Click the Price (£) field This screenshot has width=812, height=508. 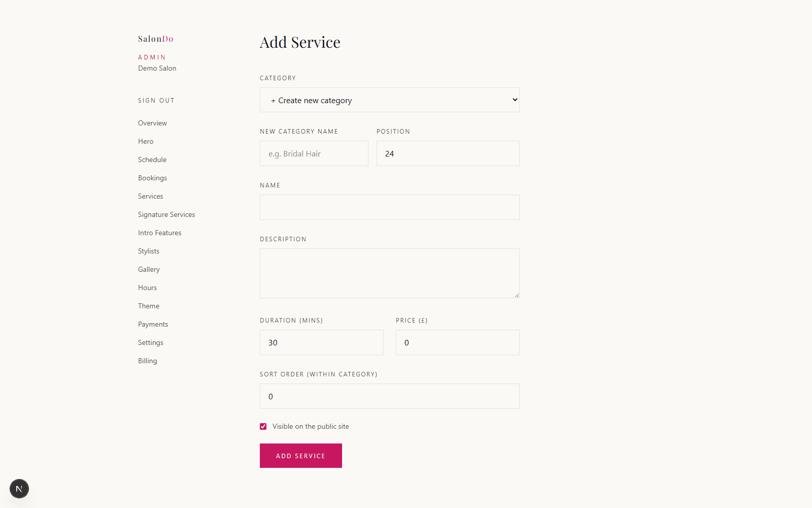click(458, 342)
